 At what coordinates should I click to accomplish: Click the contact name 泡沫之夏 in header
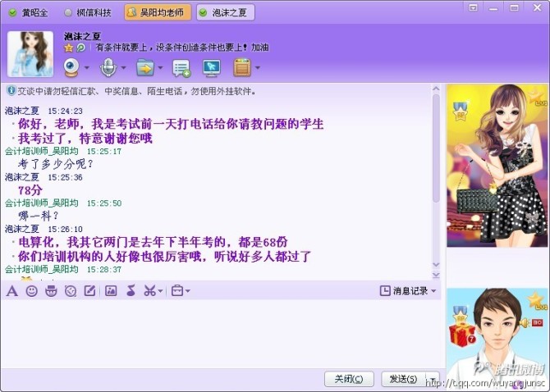(x=82, y=36)
